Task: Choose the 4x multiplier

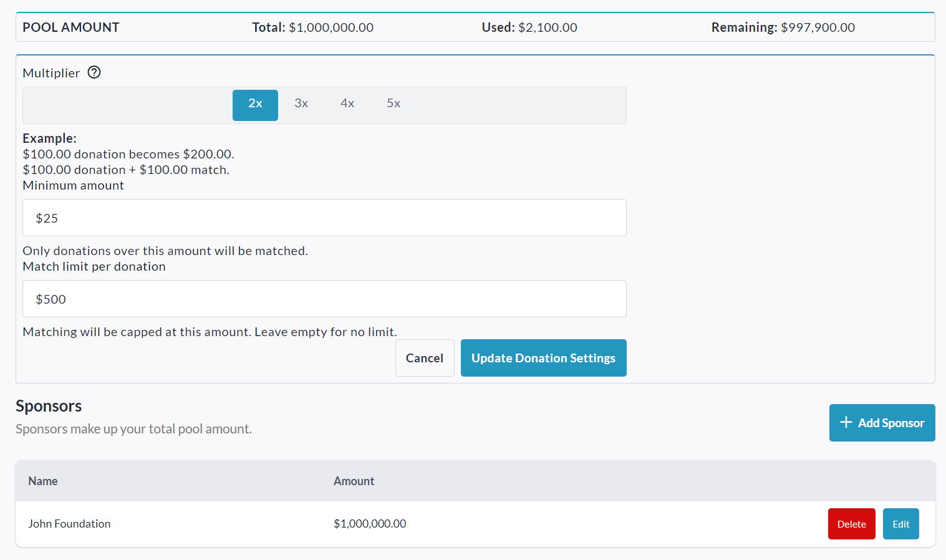Action: click(x=347, y=104)
